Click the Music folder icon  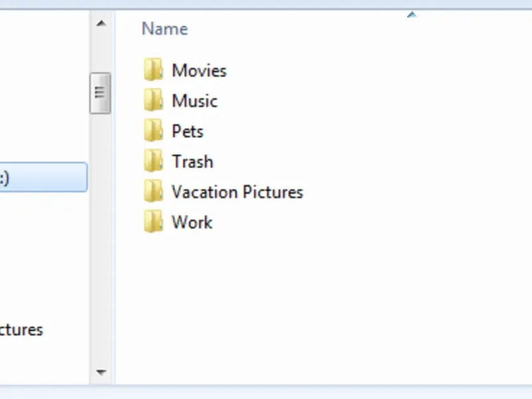pos(154,100)
